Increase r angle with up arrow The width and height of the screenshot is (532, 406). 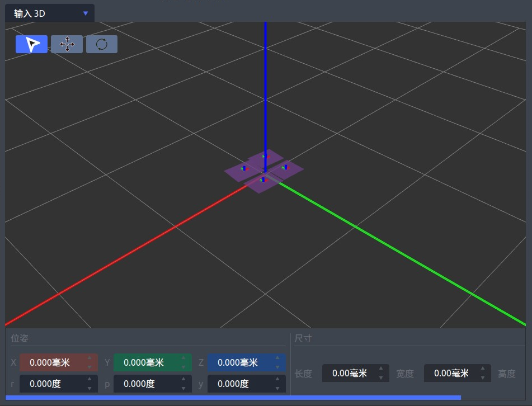coord(90,379)
